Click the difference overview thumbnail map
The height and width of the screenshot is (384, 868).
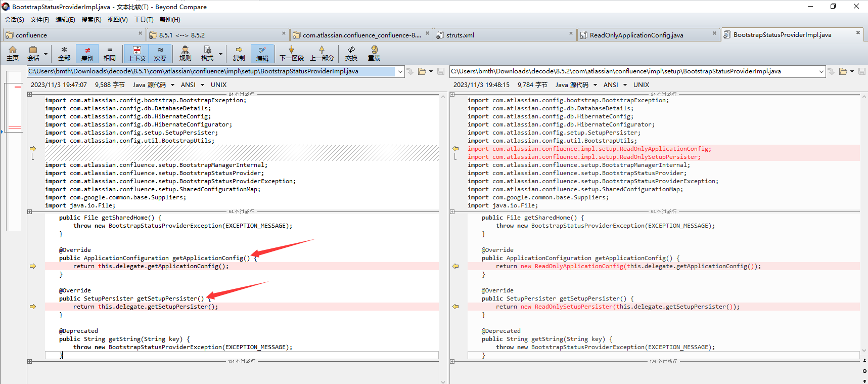click(x=15, y=151)
